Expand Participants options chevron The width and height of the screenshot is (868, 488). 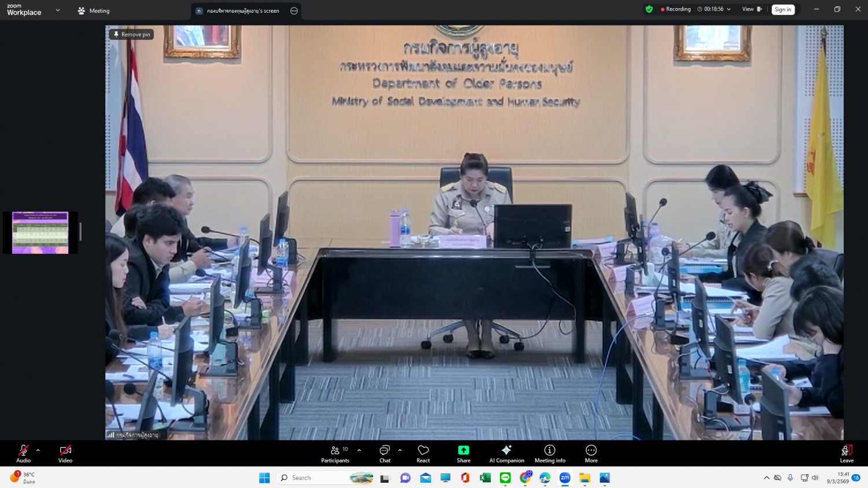click(x=359, y=450)
